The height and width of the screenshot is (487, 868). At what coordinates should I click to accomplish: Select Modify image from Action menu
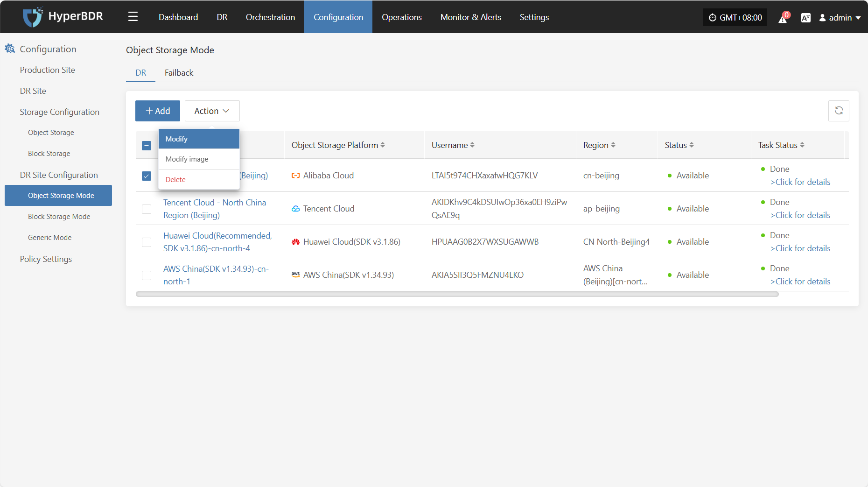199,159
